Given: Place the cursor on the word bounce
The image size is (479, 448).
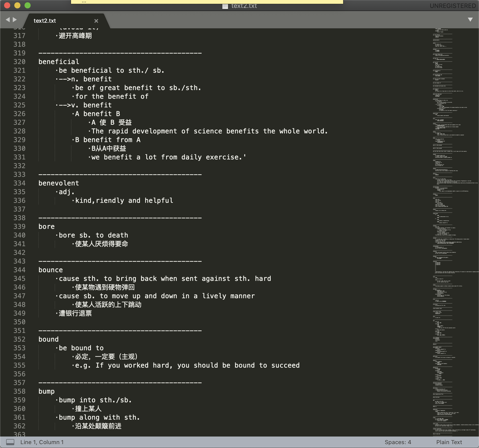Looking at the screenshot, I should (50, 270).
